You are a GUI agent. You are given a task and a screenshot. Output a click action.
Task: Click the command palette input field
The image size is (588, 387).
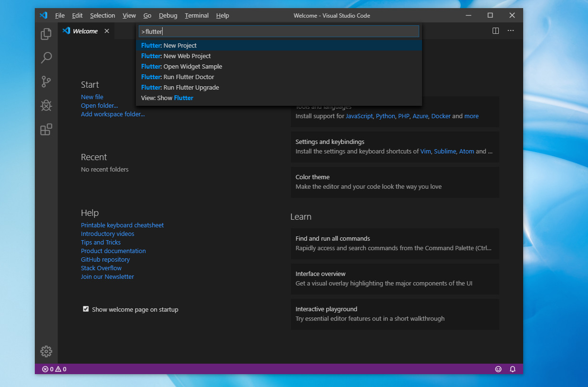(x=279, y=31)
